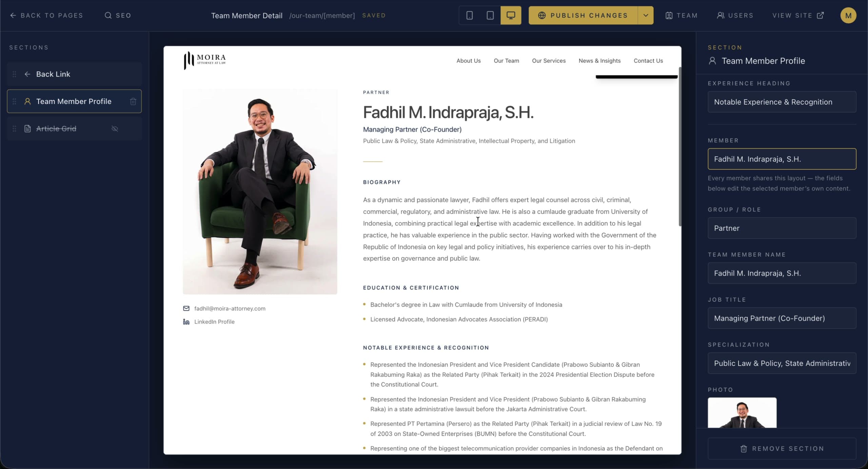Open the SEO settings
This screenshot has width=868, height=469.
[118, 15]
